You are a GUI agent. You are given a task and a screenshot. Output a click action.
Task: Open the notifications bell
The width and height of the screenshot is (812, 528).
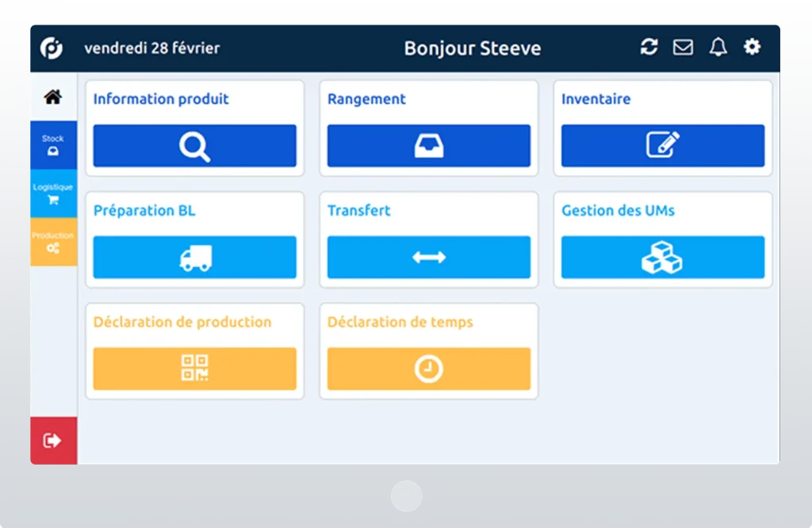pos(718,47)
